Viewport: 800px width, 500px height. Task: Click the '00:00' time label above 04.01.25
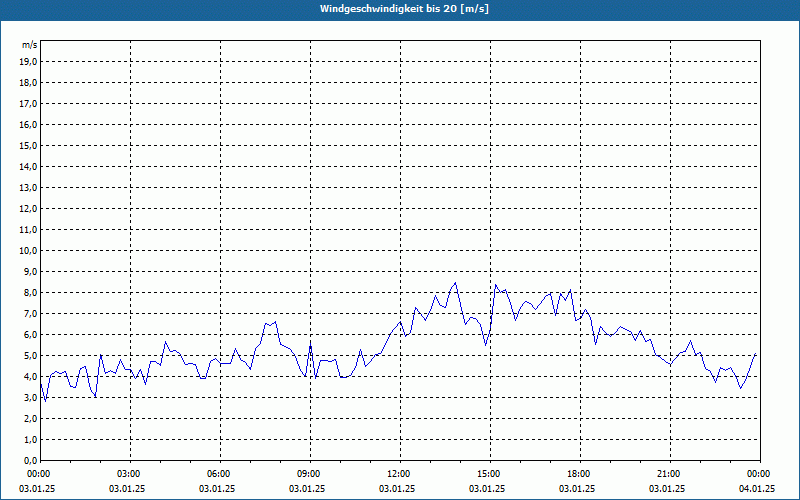pyautogui.click(x=760, y=474)
